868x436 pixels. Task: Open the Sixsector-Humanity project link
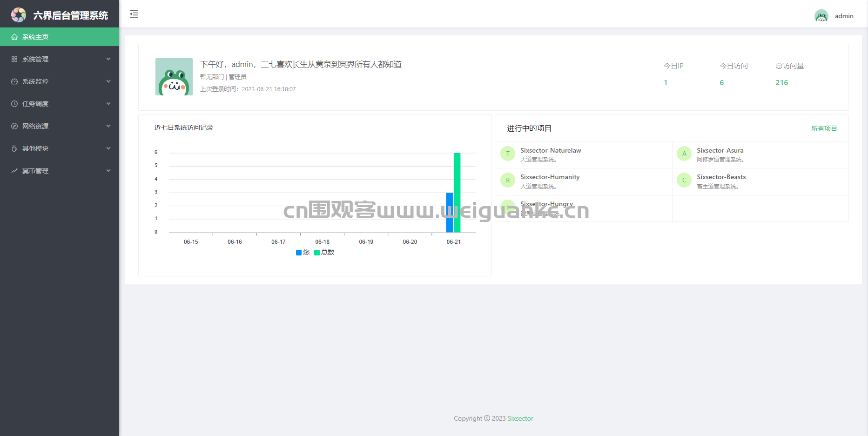[550, 177]
